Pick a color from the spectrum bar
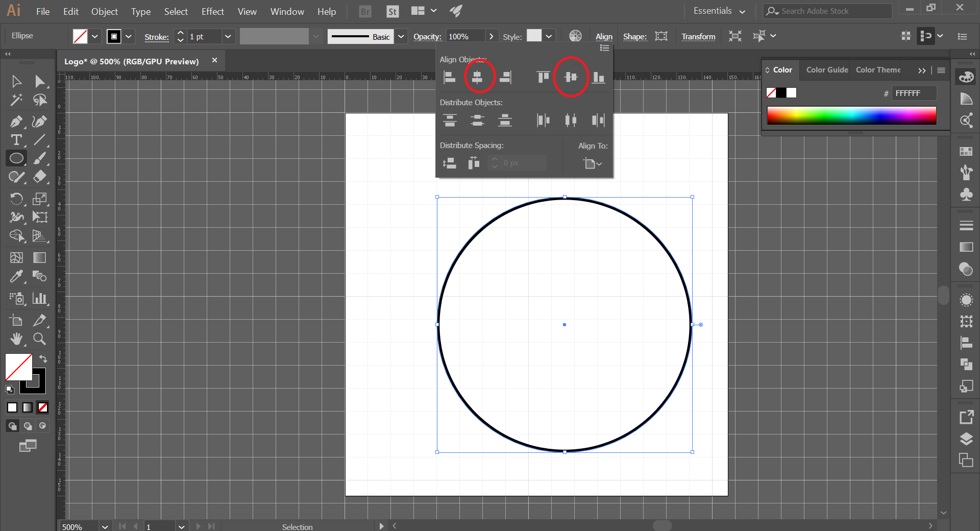Screen dimensions: 980x531 pos(851,115)
